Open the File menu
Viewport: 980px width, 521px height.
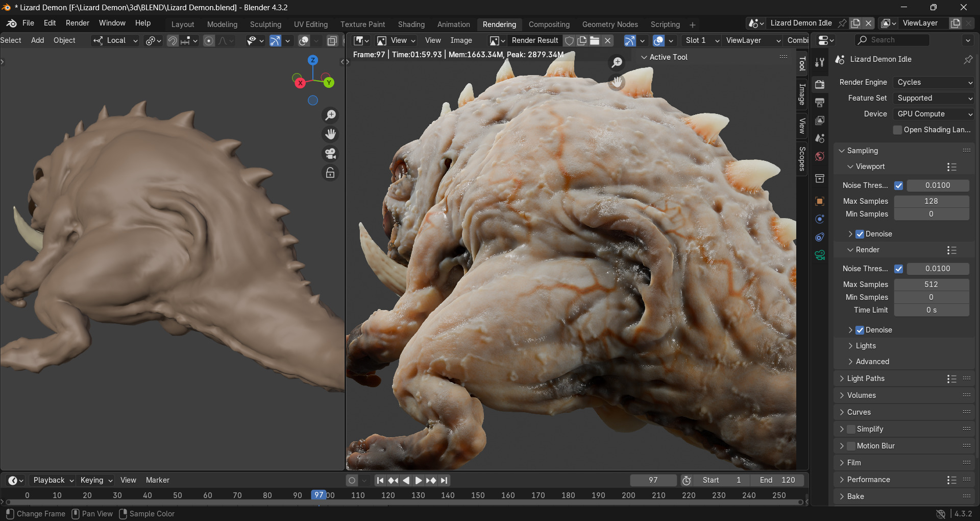click(29, 23)
